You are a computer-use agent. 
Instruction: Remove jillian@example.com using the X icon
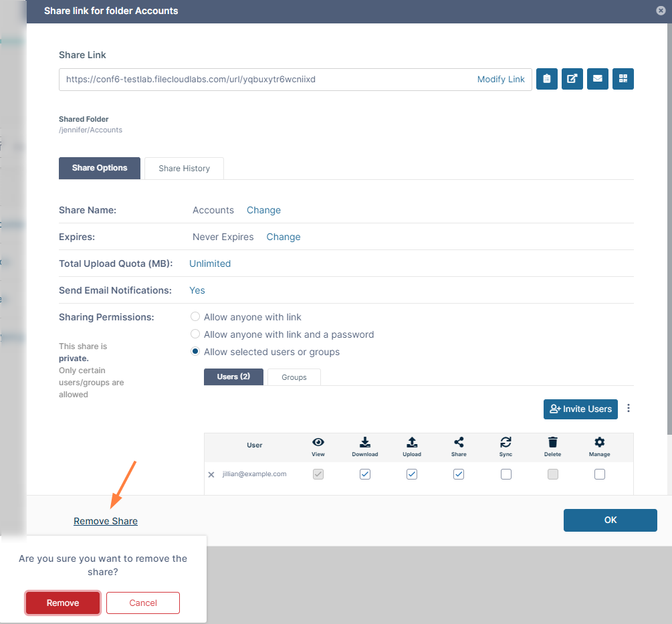click(211, 474)
